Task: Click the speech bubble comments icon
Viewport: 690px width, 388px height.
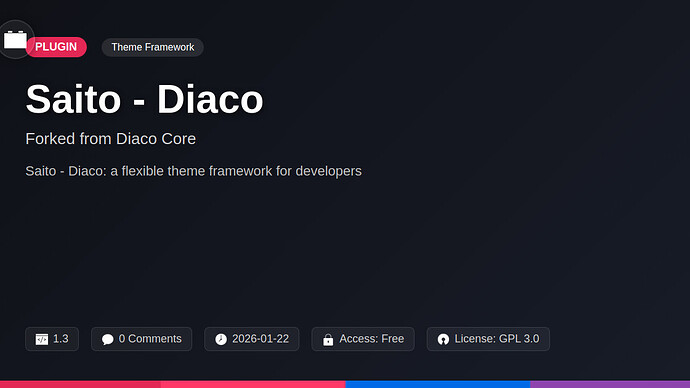Action: point(107,339)
